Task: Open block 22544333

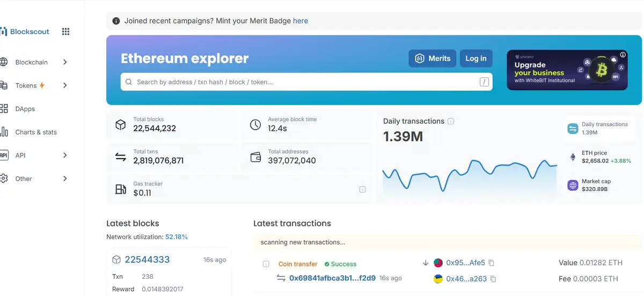Action: 147,260
